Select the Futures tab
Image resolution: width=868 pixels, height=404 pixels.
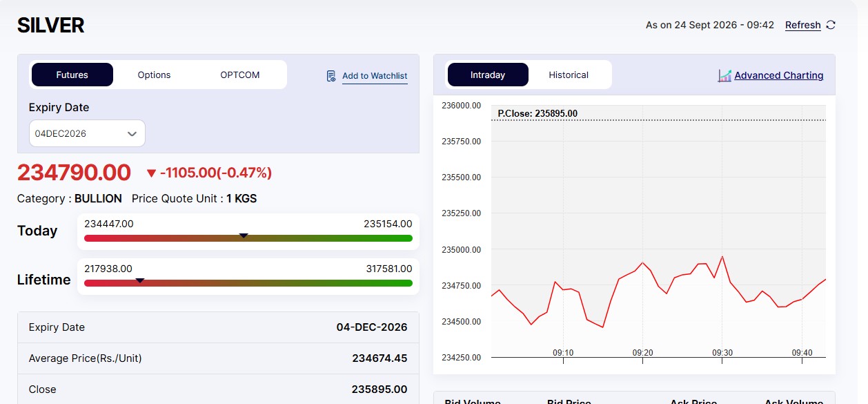click(x=72, y=75)
